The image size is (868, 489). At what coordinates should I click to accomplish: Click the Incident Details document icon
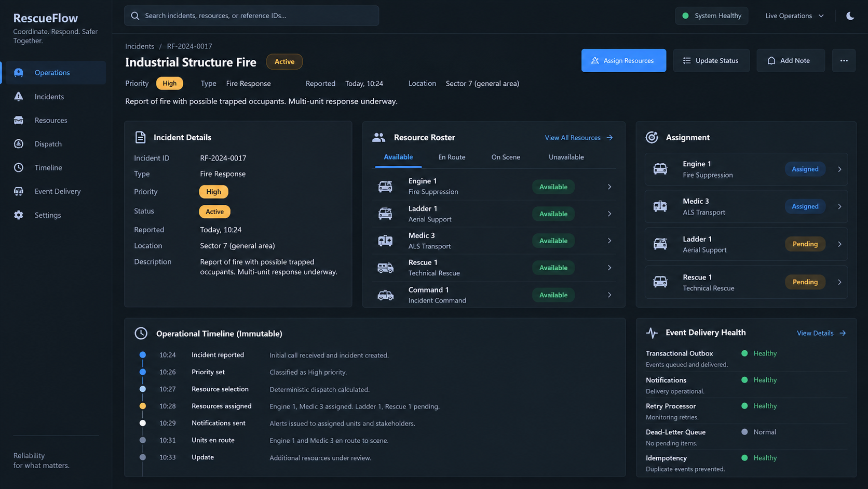(140, 137)
